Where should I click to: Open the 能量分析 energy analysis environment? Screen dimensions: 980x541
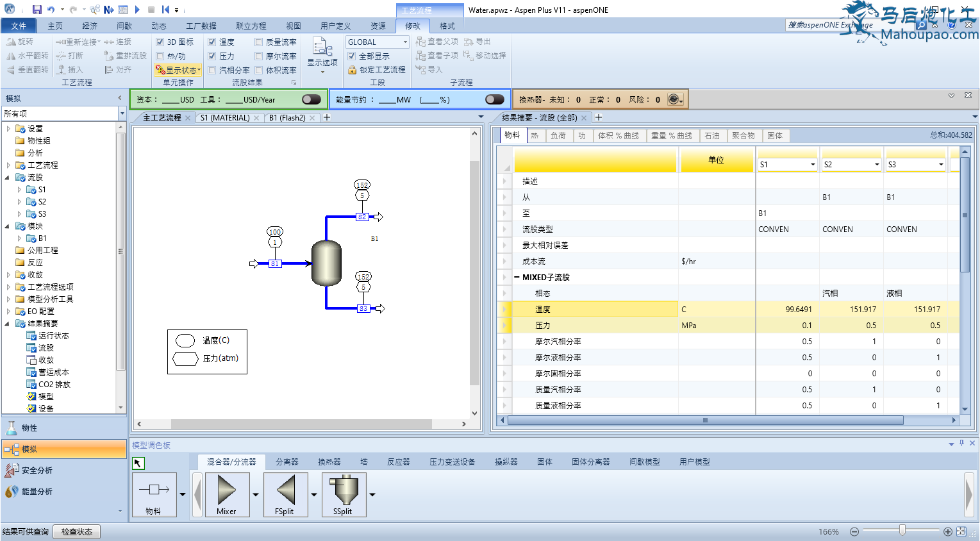pyautogui.click(x=64, y=491)
